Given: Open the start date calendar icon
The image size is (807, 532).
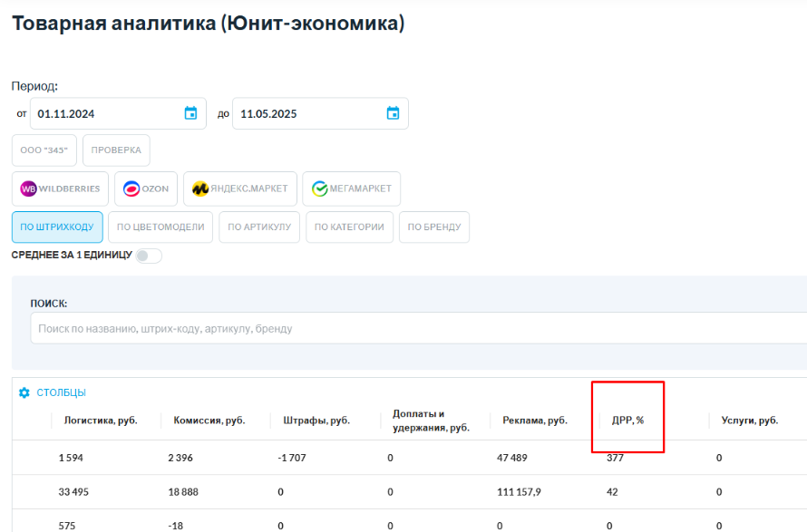Looking at the screenshot, I should (190, 113).
